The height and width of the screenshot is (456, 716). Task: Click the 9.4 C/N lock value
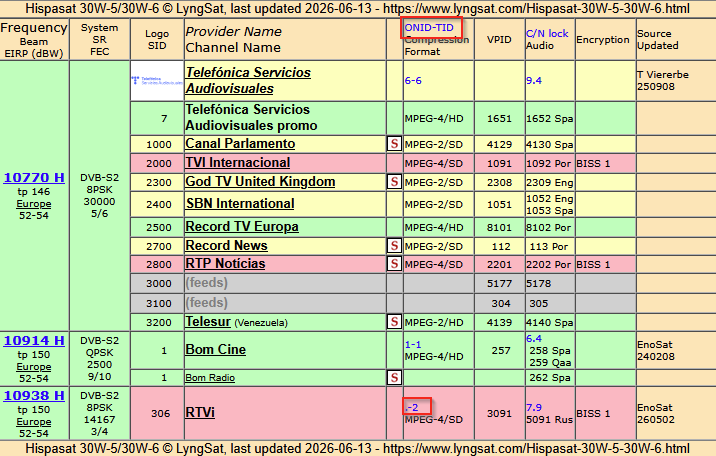(x=534, y=81)
